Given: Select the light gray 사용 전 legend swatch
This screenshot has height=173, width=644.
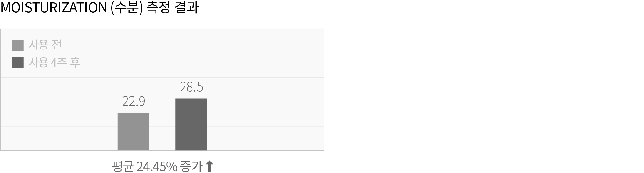Looking at the screenshot, I should (18, 45).
